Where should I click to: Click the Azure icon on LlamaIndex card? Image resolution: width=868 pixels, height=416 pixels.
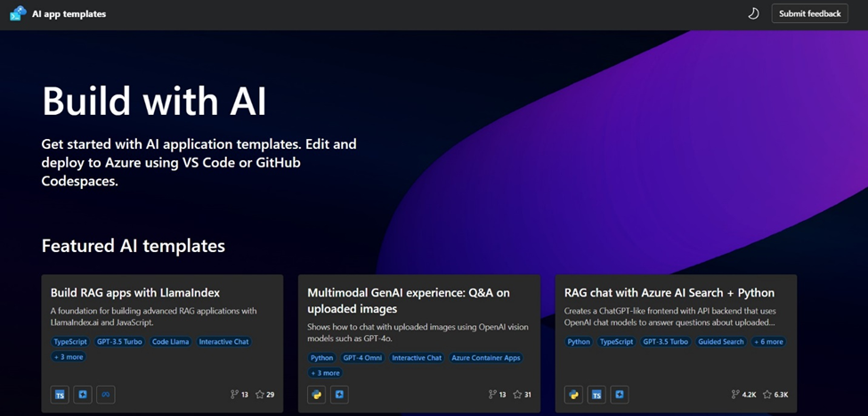tap(83, 395)
